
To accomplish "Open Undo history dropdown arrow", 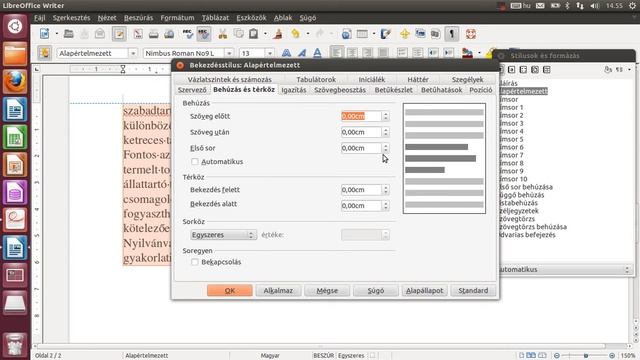I will (x=308, y=34).
